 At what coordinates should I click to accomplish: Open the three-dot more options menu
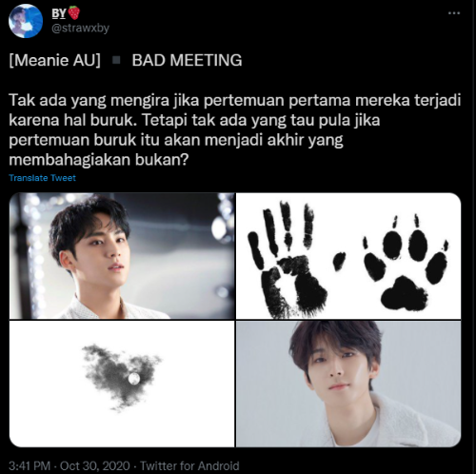(x=454, y=13)
